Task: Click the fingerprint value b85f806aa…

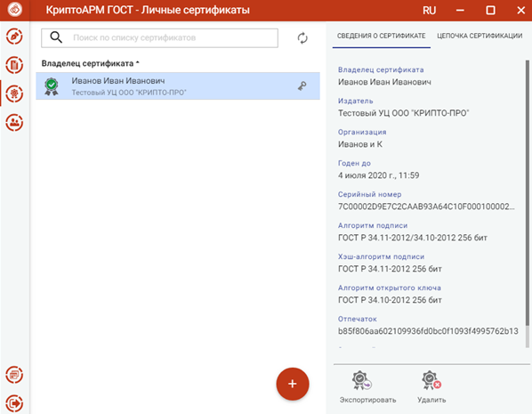Action: [x=428, y=331]
